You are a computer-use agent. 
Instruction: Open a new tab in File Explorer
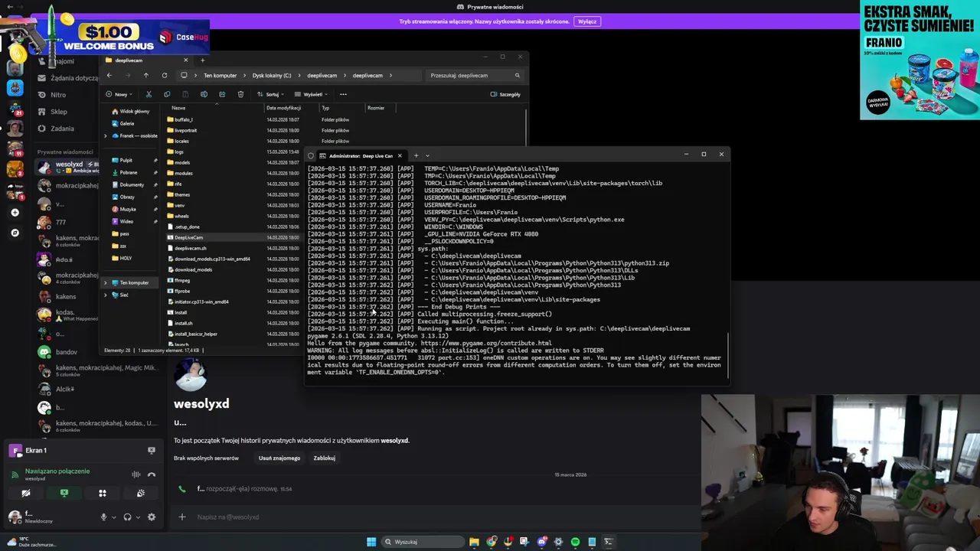(x=202, y=60)
